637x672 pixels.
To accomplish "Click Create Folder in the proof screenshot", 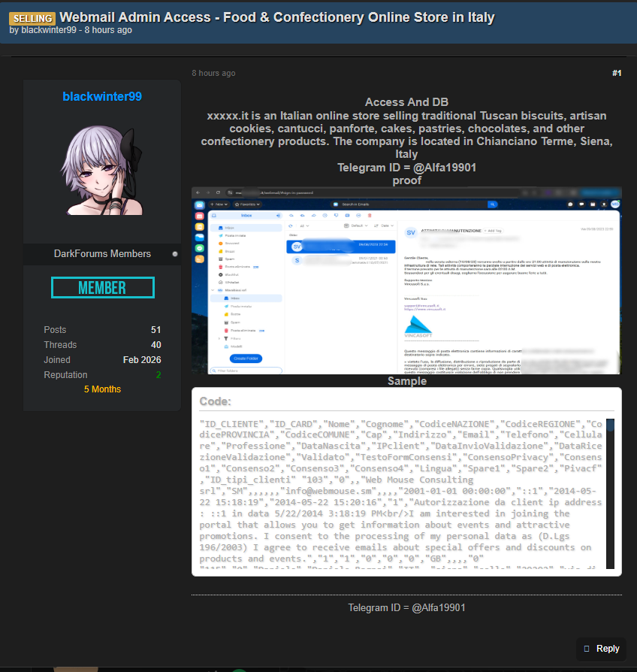I will 246,359.
